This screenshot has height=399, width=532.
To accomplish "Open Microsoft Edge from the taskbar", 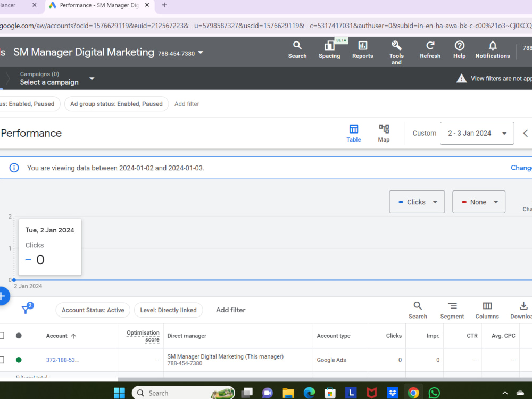I will pyautogui.click(x=309, y=393).
